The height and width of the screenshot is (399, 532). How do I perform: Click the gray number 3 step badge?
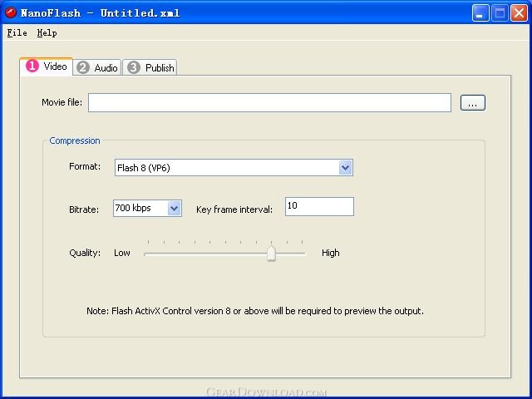coord(134,67)
